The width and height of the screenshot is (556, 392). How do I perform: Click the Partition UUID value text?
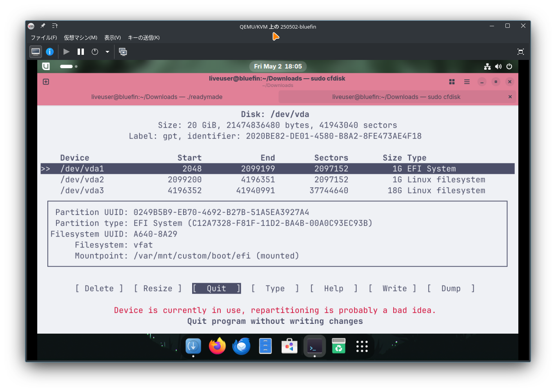click(x=221, y=212)
